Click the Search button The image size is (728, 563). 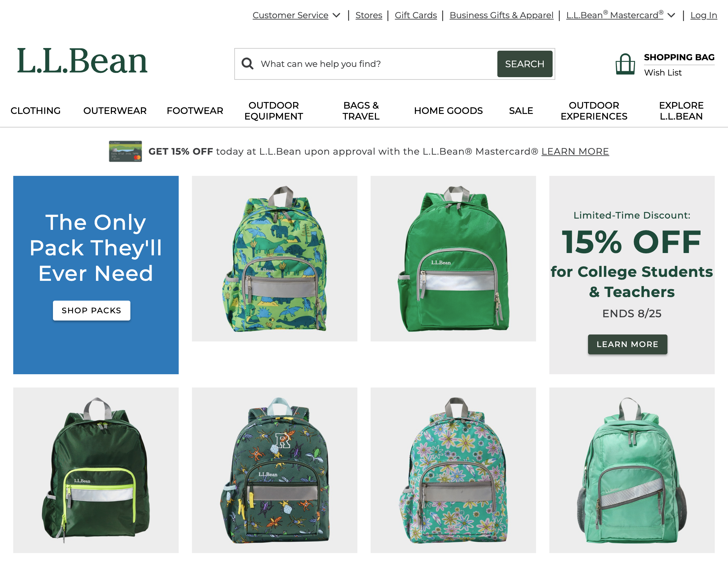[x=525, y=64]
